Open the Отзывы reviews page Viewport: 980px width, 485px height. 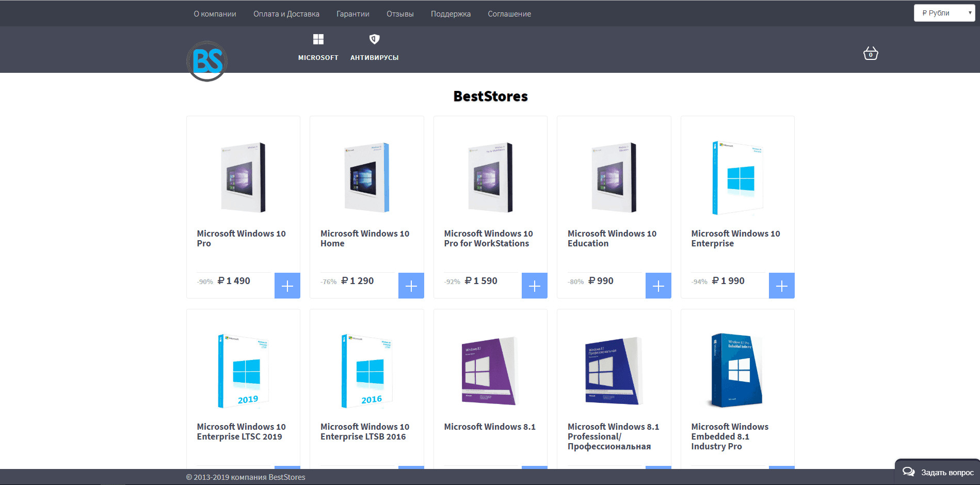tap(400, 14)
